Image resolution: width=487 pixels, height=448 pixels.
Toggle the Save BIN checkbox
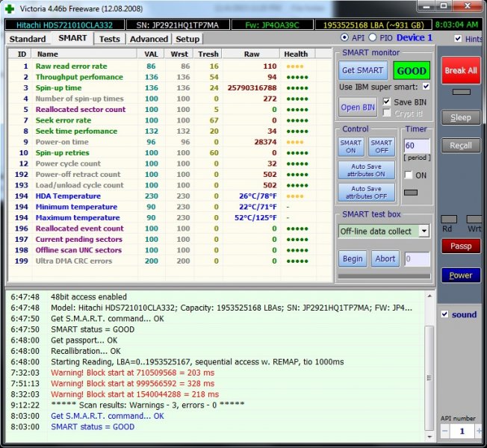(x=387, y=102)
